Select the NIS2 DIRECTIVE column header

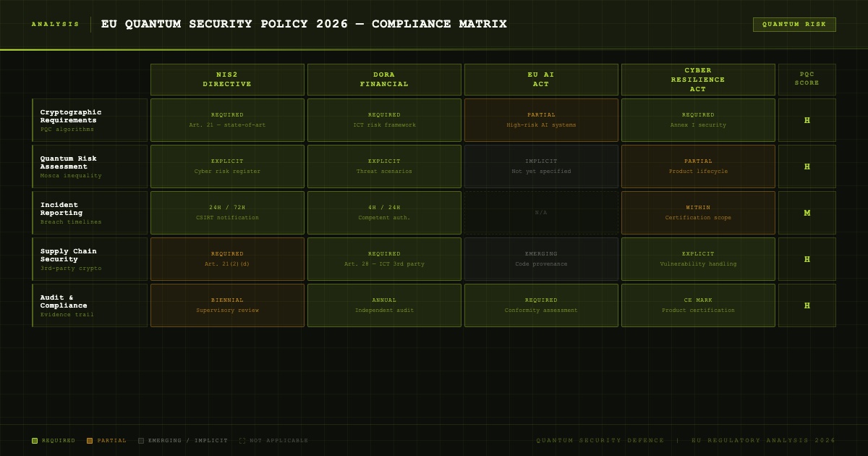[x=227, y=80]
